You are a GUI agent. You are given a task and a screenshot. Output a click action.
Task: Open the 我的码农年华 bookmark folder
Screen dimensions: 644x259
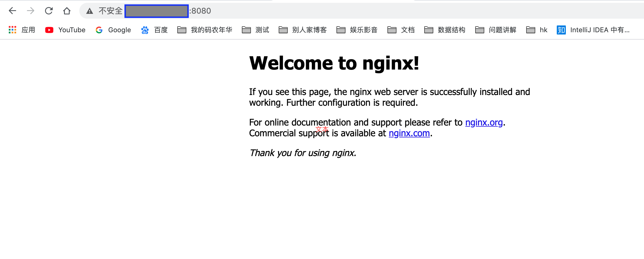tap(205, 30)
